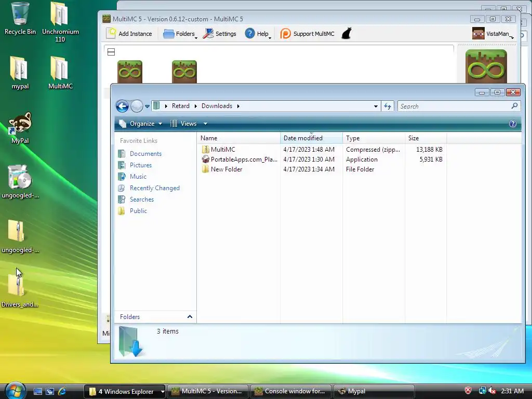Select the New Folder item
This screenshot has height=399, width=532.
coord(222,169)
